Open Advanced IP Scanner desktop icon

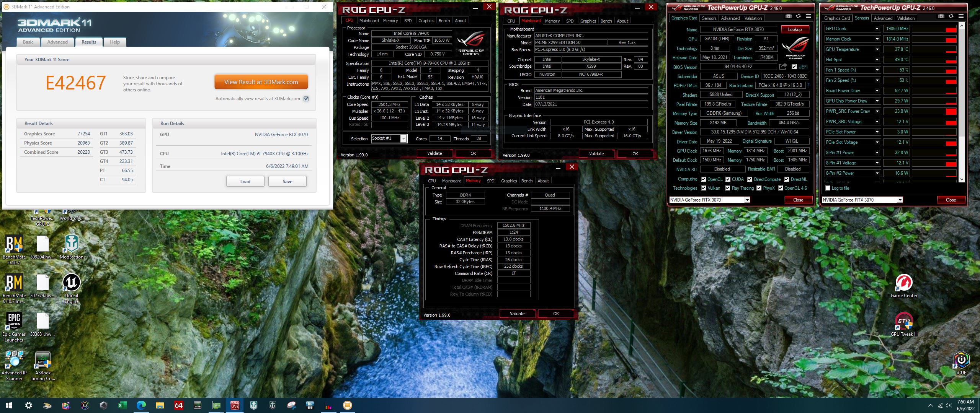(x=14, y=365)
